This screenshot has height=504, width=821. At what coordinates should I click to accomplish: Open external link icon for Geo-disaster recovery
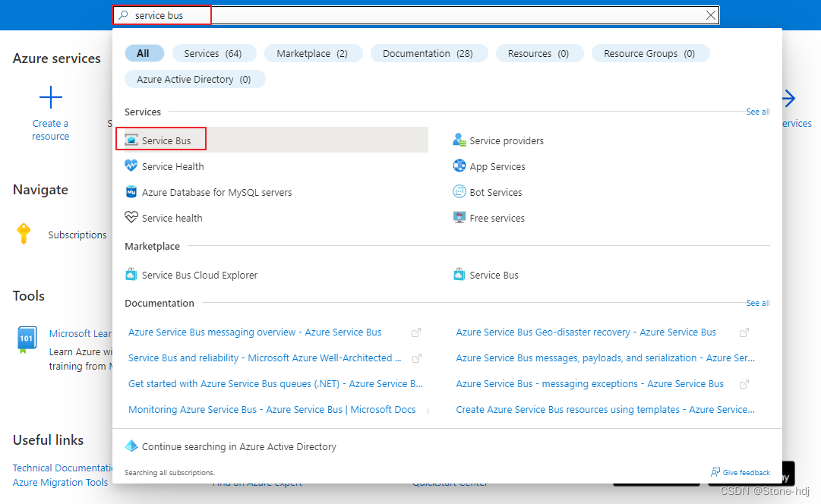(x=744, y=332)
